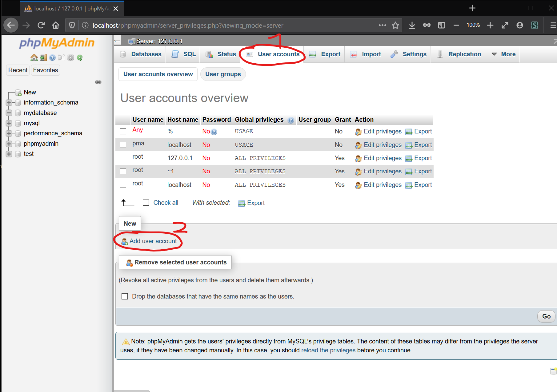This screenshot has width=557, height=392.
Task: Expand the performance_schema database node
Action: coord(9,133)
